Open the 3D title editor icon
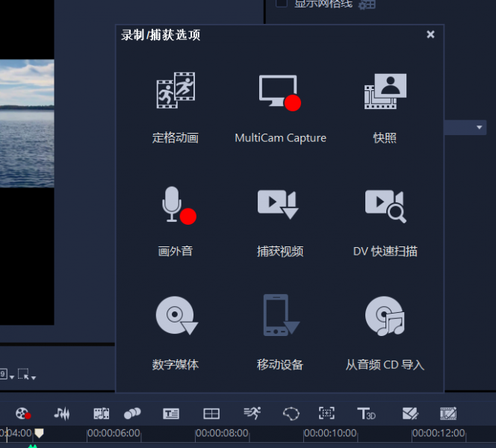The width and height of the screenshot is (496, 448). pos(366,413)
